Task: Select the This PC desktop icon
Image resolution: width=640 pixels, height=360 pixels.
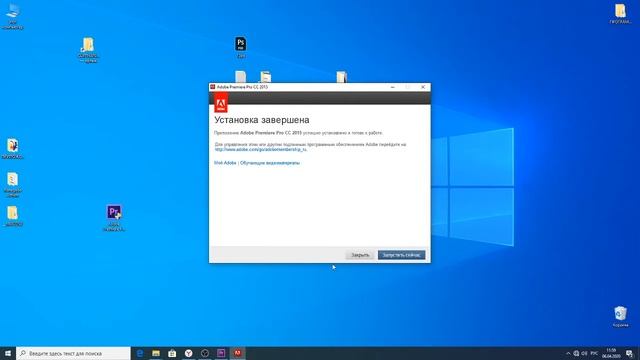Action: click(x=13, y=17)
